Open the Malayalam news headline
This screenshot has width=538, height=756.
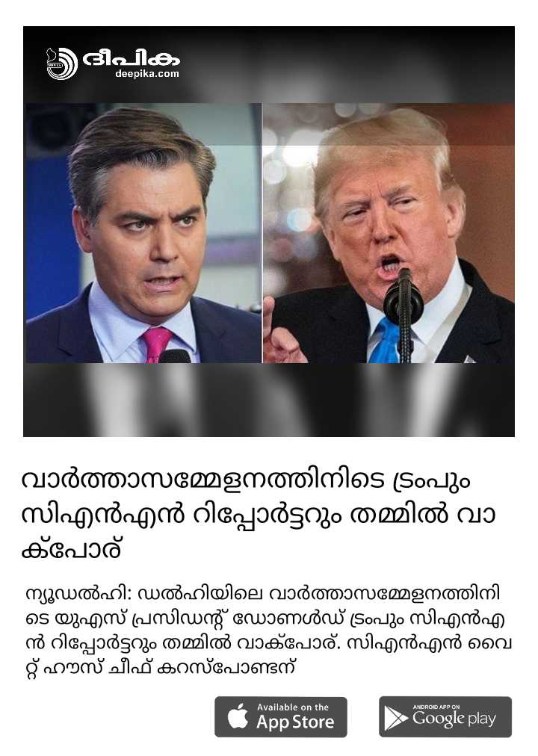pos(259,514)
